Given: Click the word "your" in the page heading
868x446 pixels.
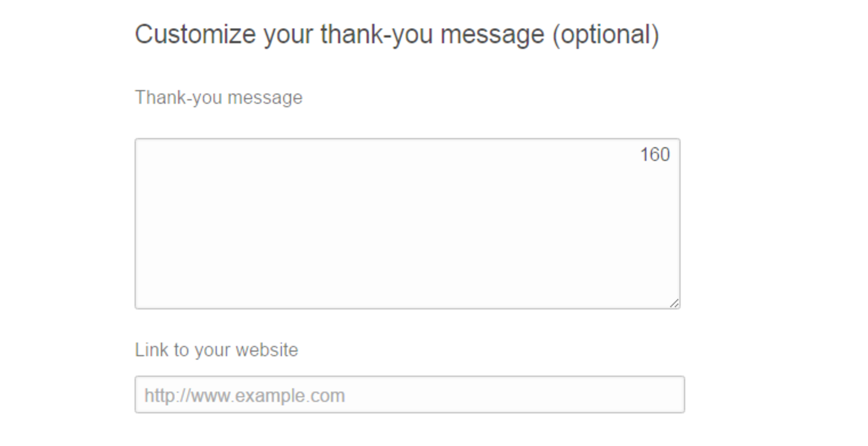Looking at the screenshot, I should tap(288, 34).
